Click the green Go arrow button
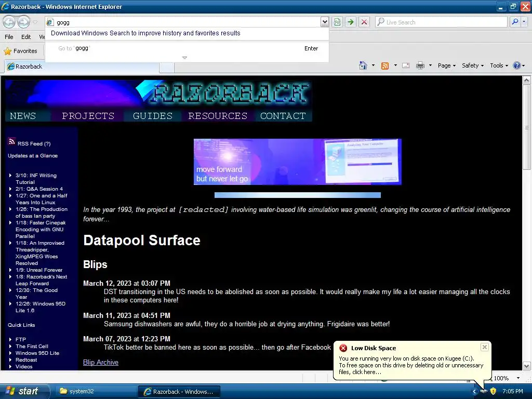 pos(351,22)
